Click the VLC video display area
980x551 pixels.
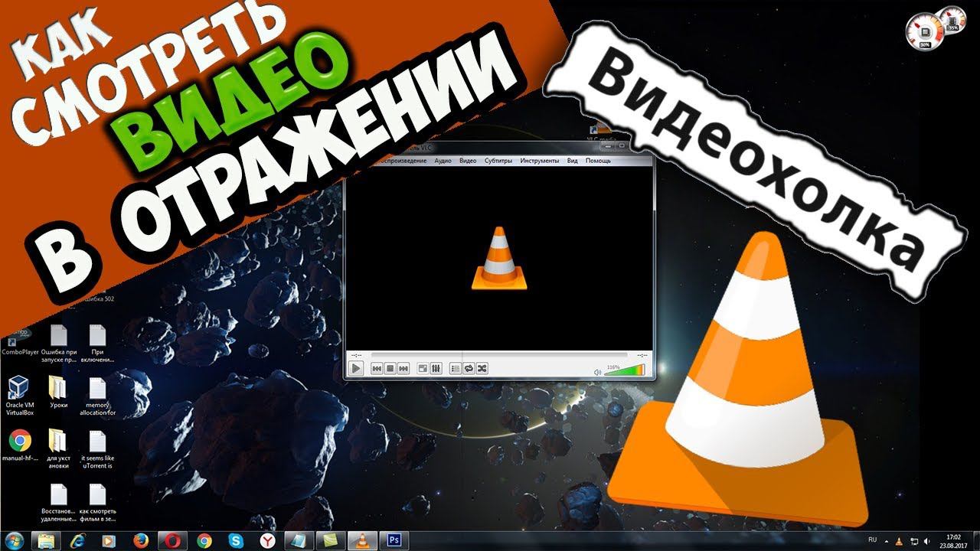[x=499, y=258]
